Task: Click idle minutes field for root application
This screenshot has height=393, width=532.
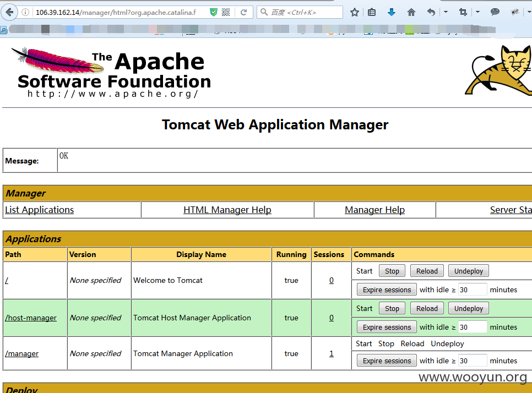Action: pos(473,290)
